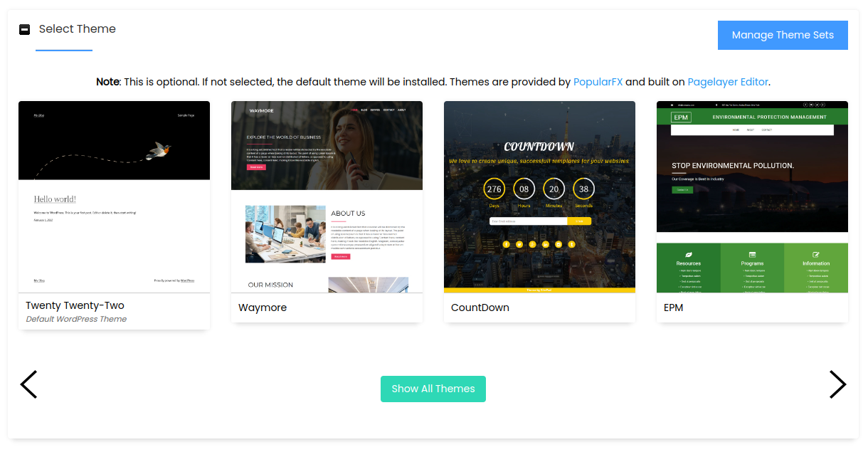Click the previous themes left arrow
868x452 pixels.
click(x=28, y=384)
